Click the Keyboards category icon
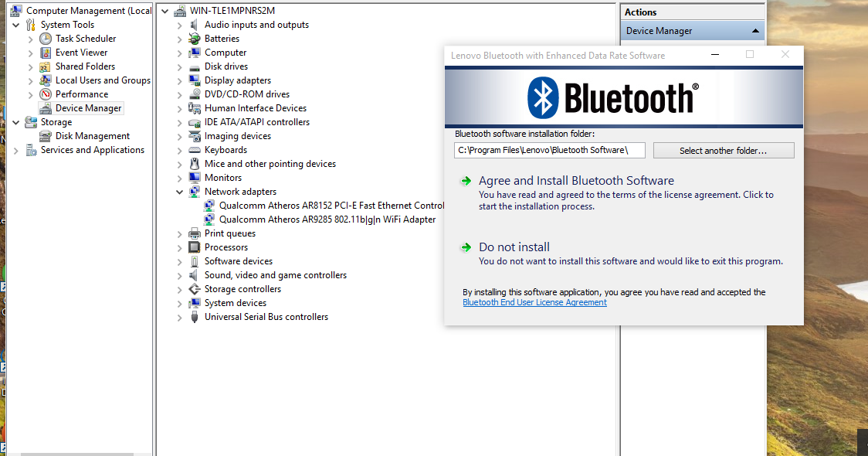 194,150
